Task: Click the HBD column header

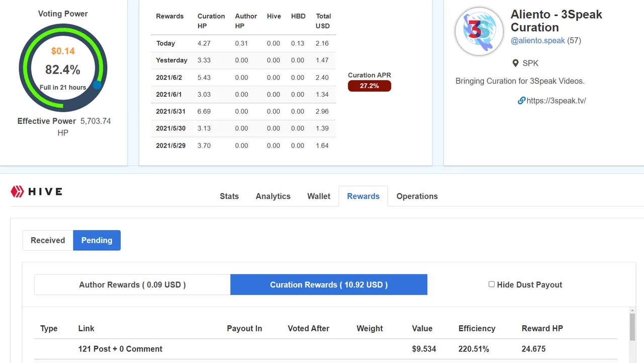Action: click(298, 16)
